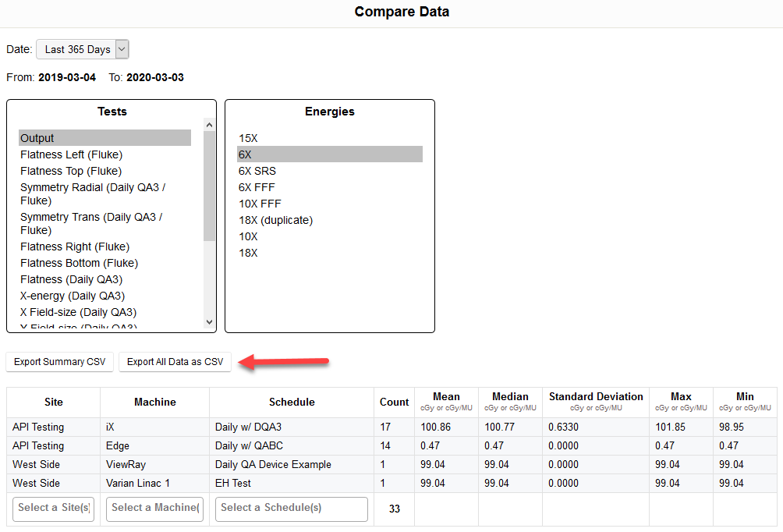
Task: Export All Data as CSV
Action: point(175,362)
